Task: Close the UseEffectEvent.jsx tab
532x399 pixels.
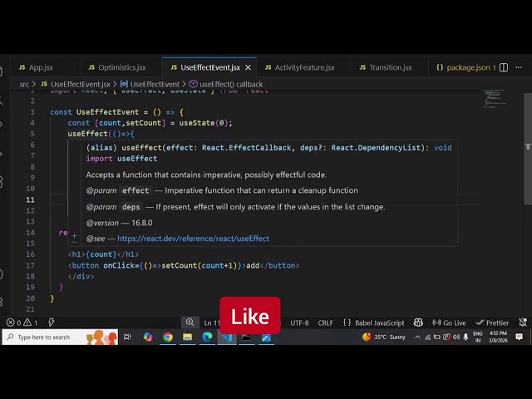Action: coord(249,68)
